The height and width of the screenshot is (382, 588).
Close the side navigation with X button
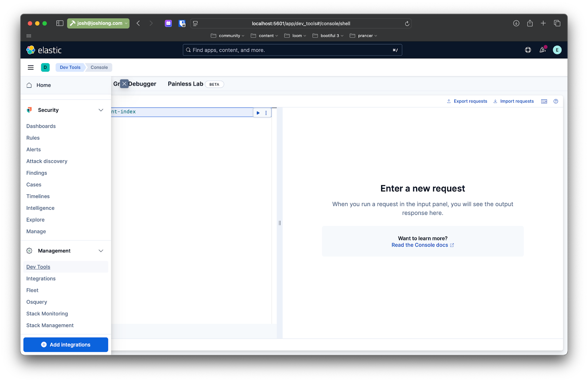(x=124, y=84)
